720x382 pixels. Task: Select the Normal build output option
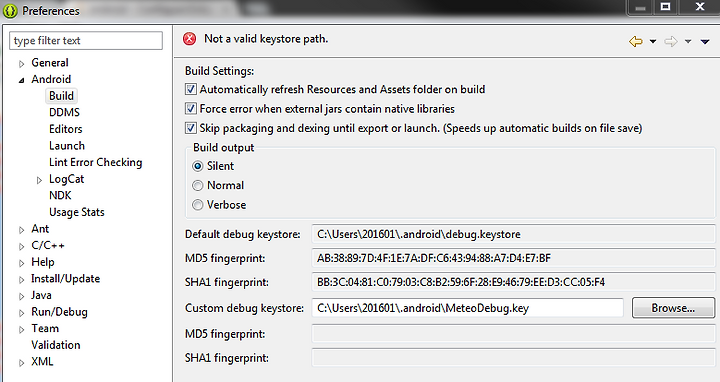197,185
